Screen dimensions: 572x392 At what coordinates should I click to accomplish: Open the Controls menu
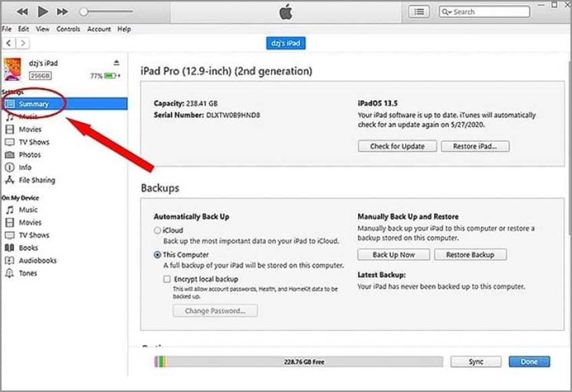pyautogui.click(x=68, y=30)
